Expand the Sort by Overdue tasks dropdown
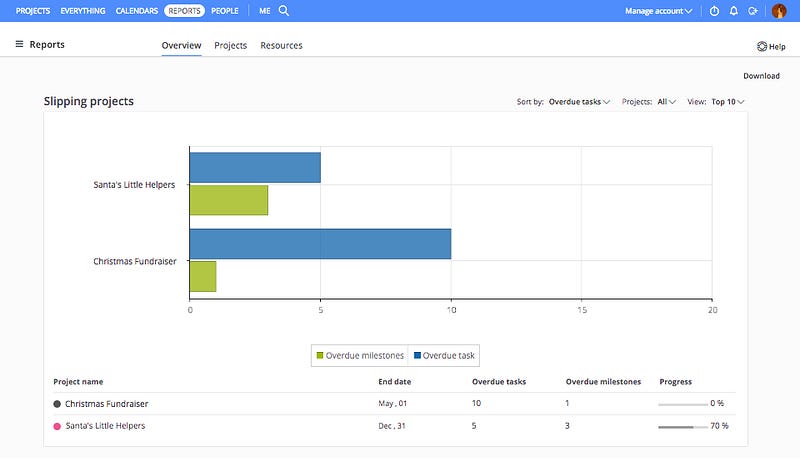 tap(579, 102)
